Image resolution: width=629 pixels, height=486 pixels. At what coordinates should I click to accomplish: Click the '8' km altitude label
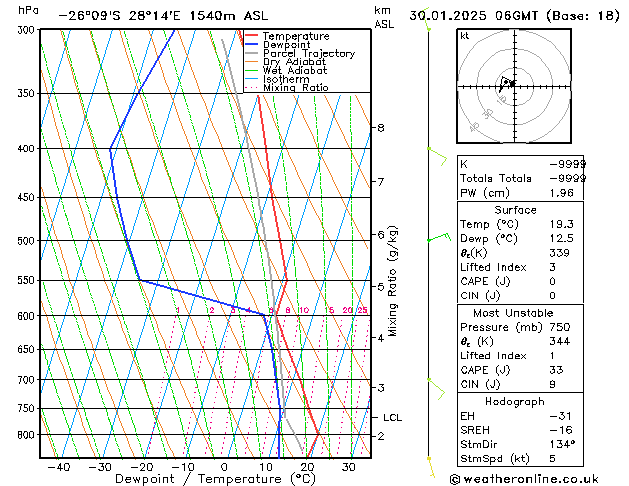click(x=381, y=128)
